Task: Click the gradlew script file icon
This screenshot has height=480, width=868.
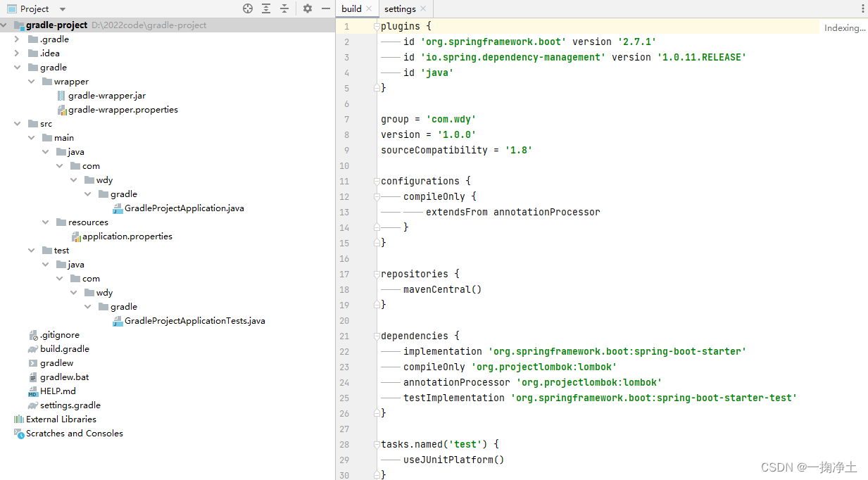Action: pyautogui.click(x=33, y=363)
